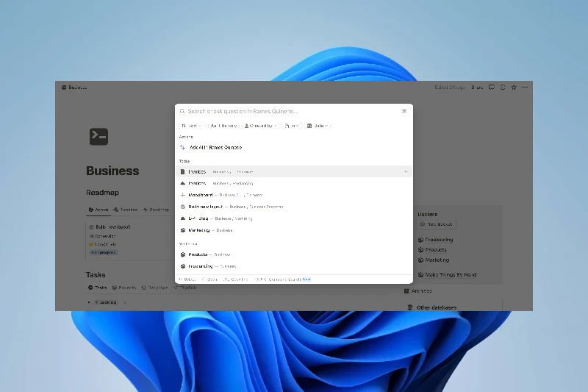The height and width of the screenshot is (392, 588).
Task: Open the Build new layout result
Action: click(x=207, y=207)
